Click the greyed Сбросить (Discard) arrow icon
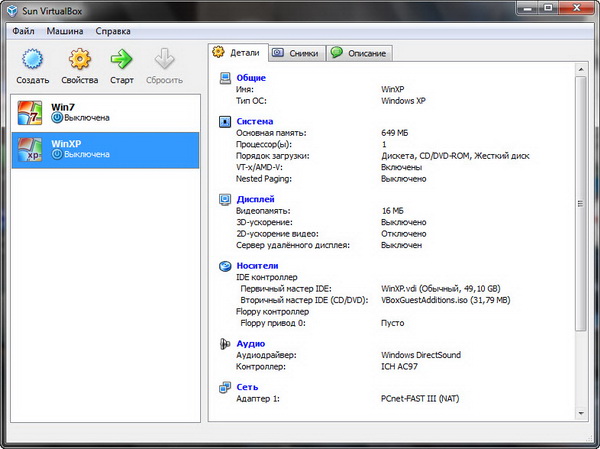Image resolution: width=600 pixels, height=449 pixels. pos(164,59)
